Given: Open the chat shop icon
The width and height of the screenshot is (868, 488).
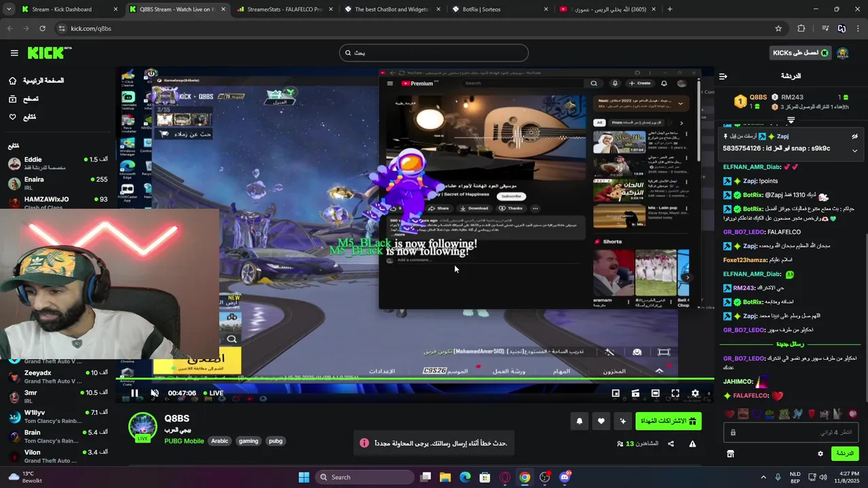Looking at the screenshot, I should click(x=730, y=453).
